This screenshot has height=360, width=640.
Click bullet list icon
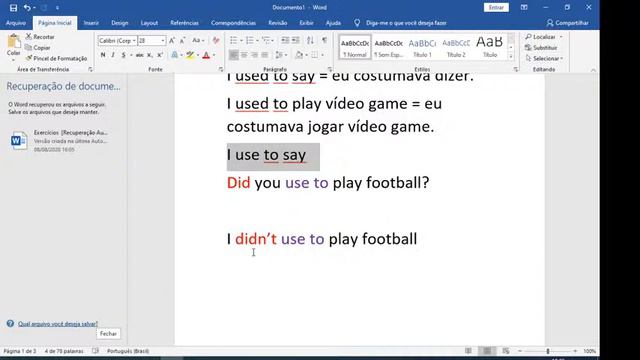click(233, 40)
